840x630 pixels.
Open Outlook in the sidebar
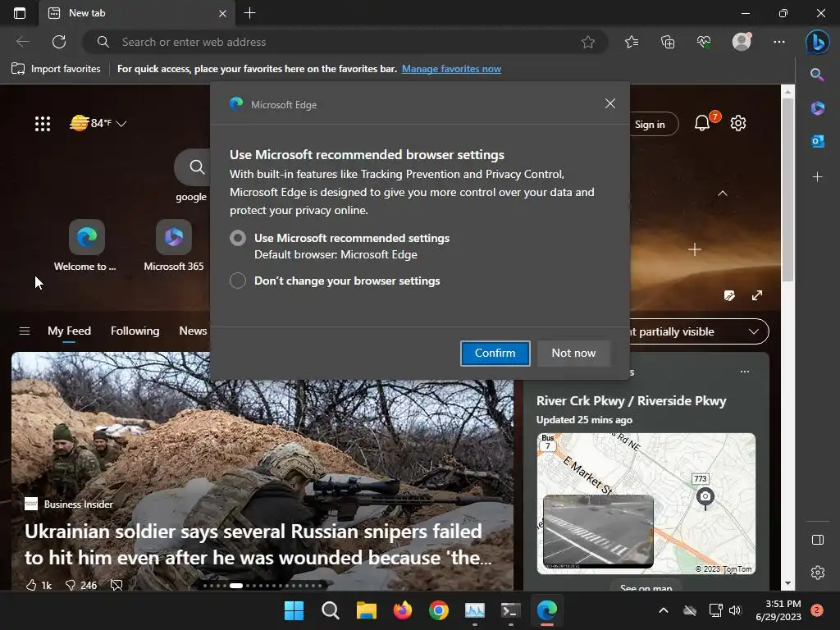pos(818,141)
